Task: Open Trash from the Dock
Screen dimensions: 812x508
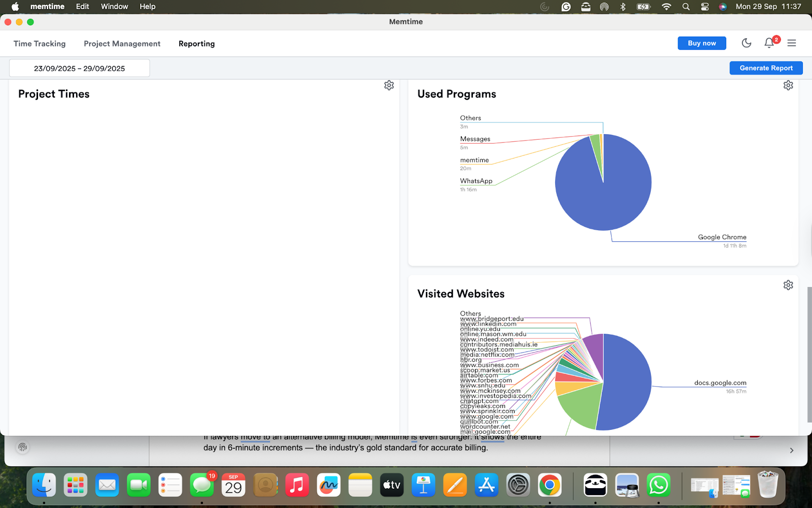Action: pos(768,484)
